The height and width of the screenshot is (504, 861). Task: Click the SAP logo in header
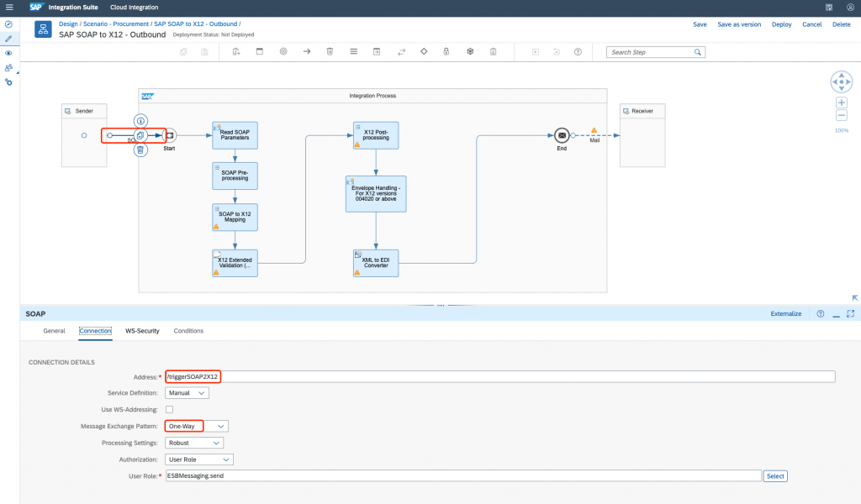(35, 7)
